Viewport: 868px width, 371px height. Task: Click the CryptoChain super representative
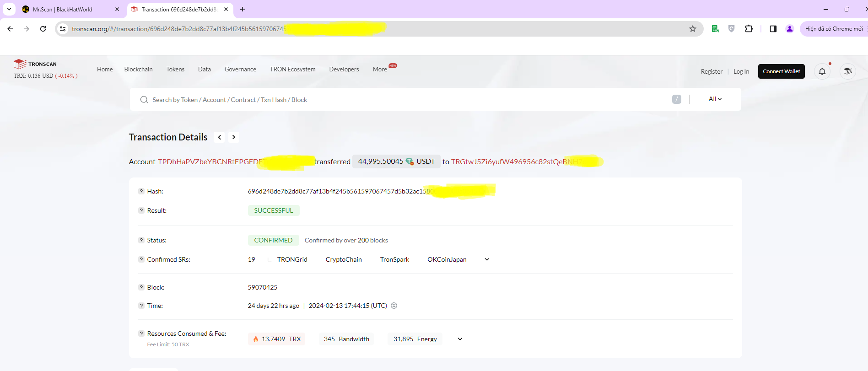(344, 259)
